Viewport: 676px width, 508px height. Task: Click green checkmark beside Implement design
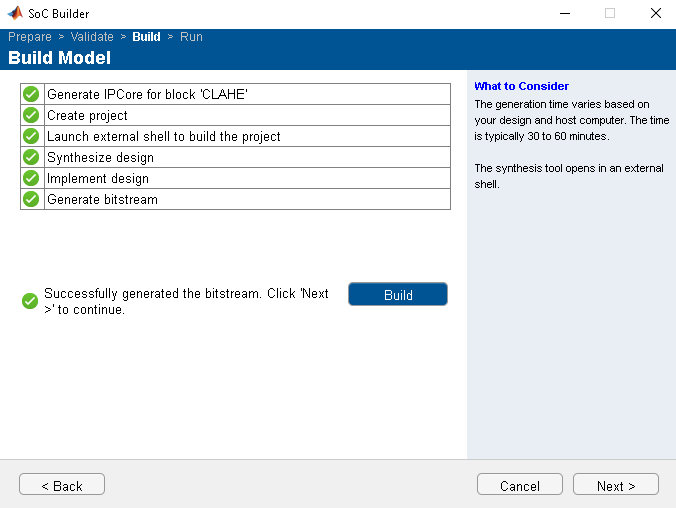[x=31, y=178]
